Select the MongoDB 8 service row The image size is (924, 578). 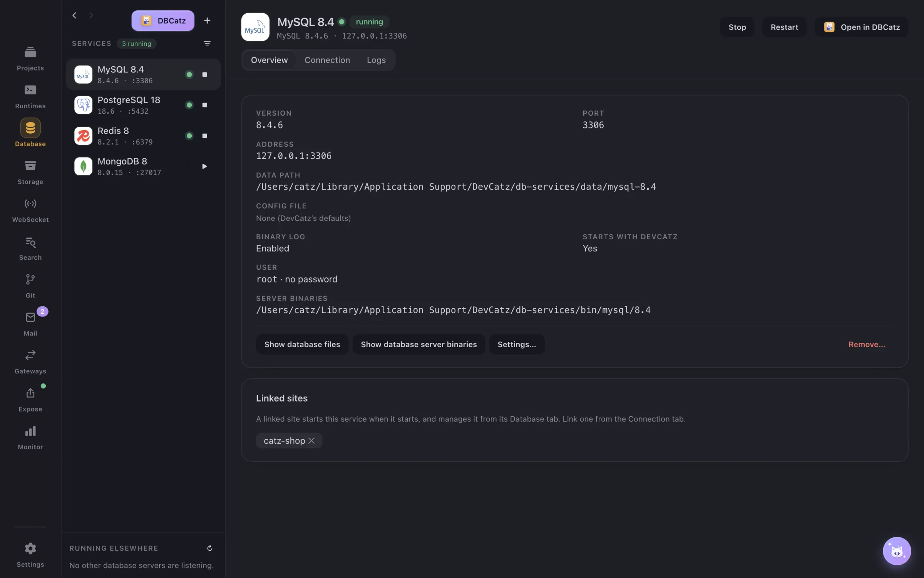click(143, 166)
